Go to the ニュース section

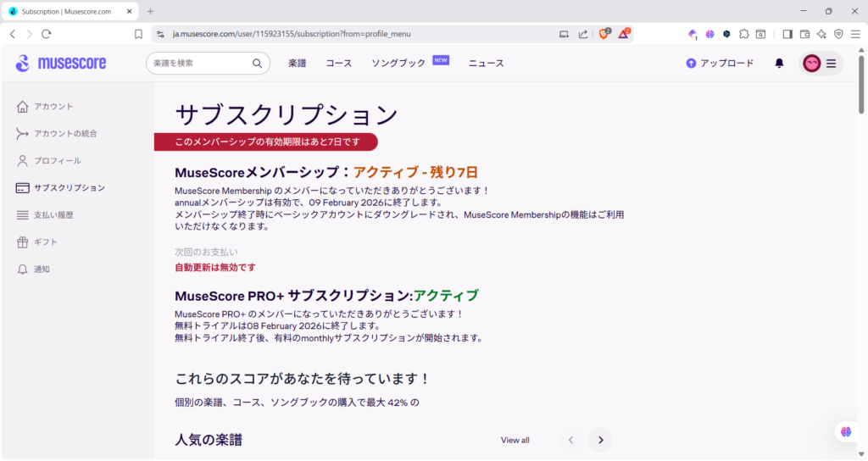(x=486, y=64)
